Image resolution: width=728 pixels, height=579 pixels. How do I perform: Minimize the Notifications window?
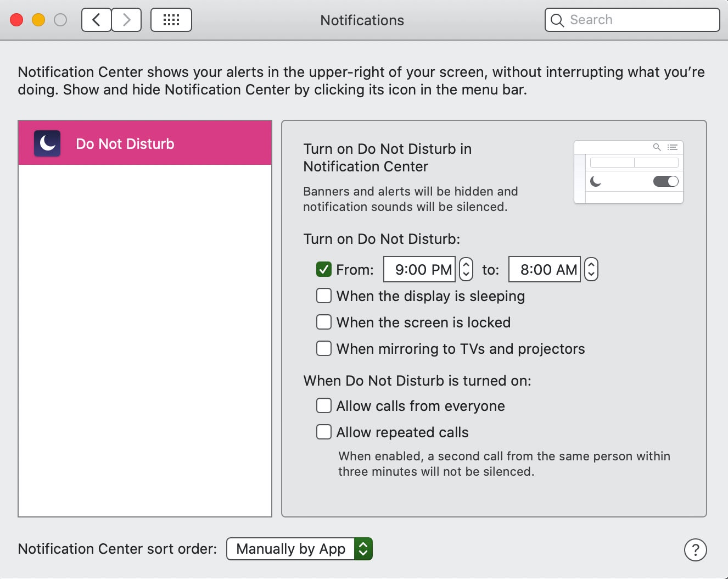click(38, 20)
